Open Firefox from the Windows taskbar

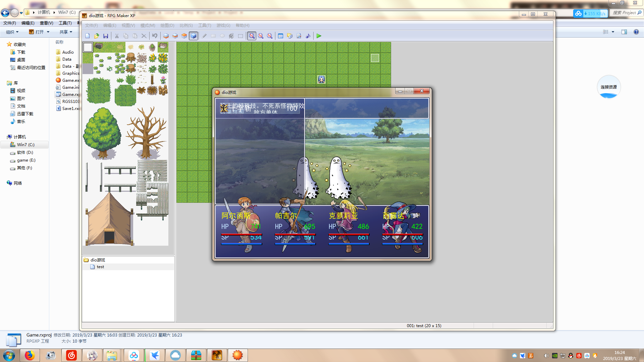(30, 355)
